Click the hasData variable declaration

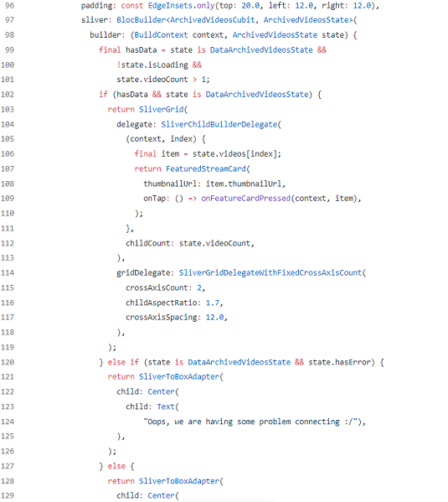tap(142, 50)
